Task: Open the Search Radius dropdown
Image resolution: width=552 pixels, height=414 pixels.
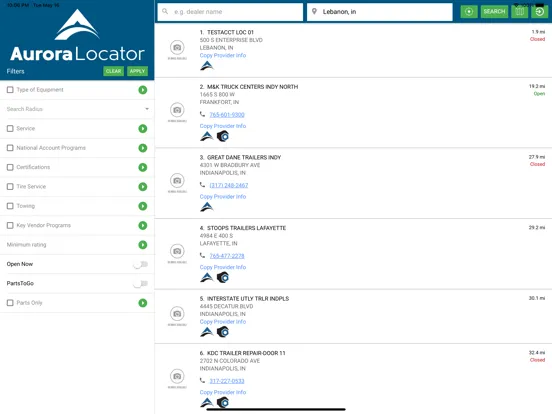Action: 77,109
